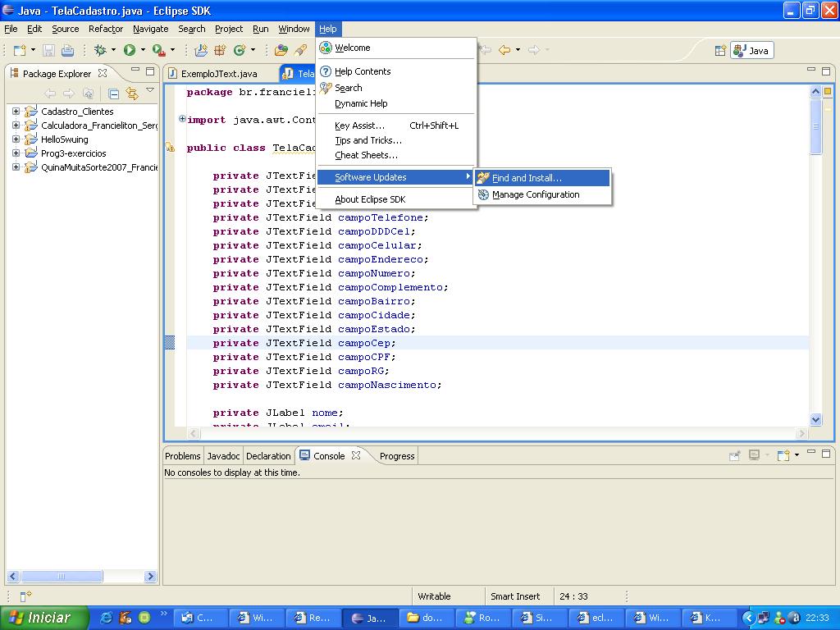Click the New Java Package icon
Viewport: 840px width, 630px height.
pyautogui.click(x=220, y=50)
